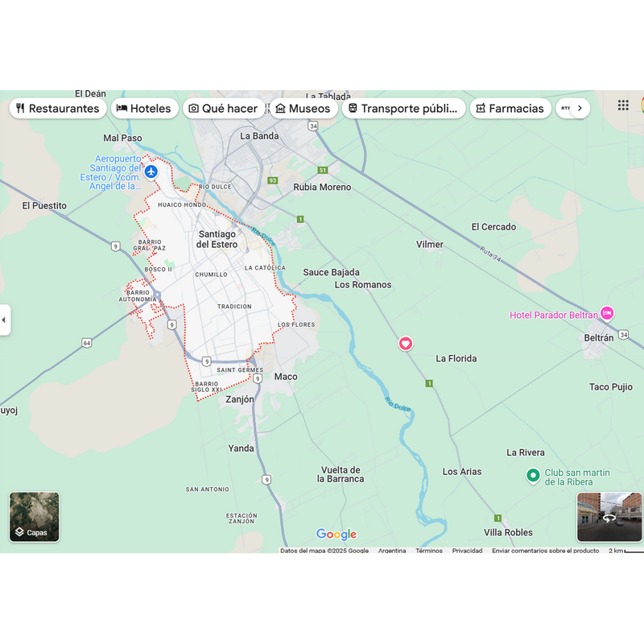Click the Route 34 shield near La Banda
Image resolution: width=644 pixels, height=644 pixels.
tap(313, 126)
